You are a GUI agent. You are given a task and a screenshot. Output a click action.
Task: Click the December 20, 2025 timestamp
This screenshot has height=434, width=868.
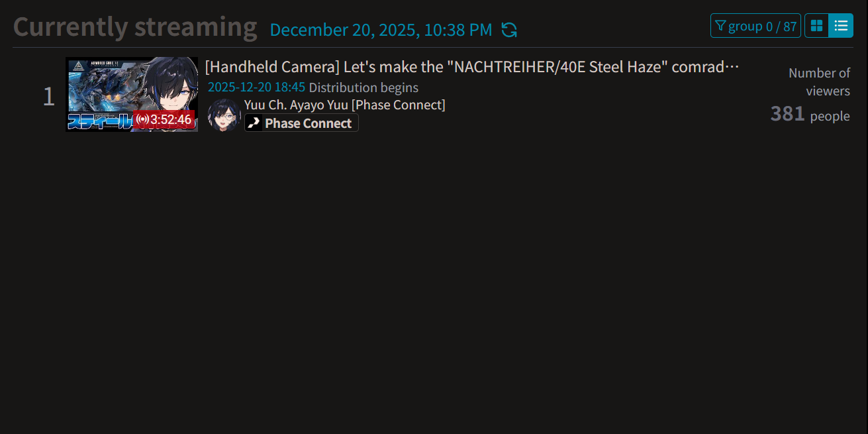point(381,30)
